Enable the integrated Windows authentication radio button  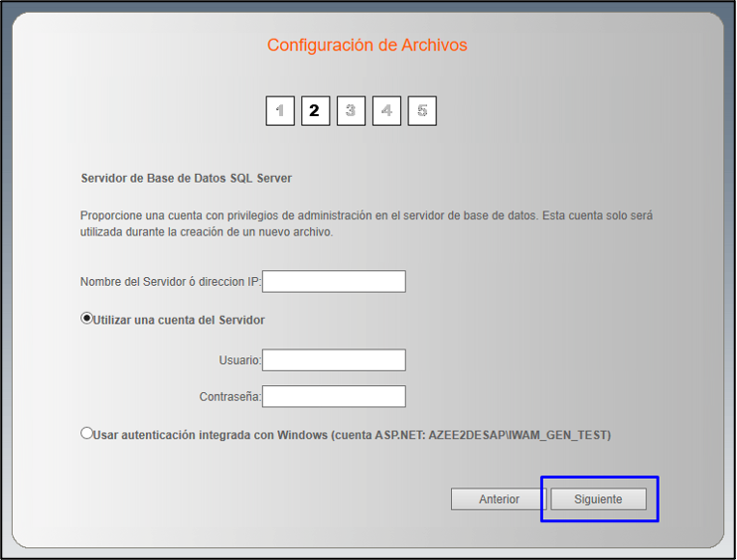coord(86,434)
